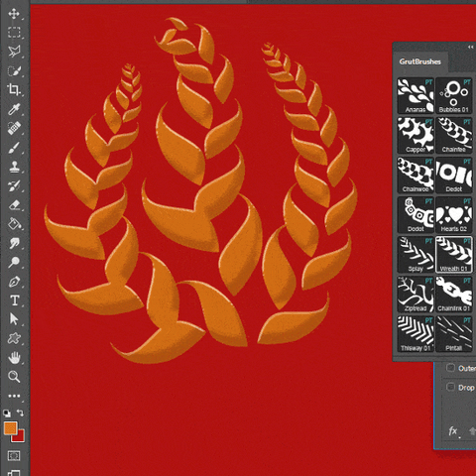Select the Brush tool
This screenshot has height=476, width=476.
click(x=14, y=148)
